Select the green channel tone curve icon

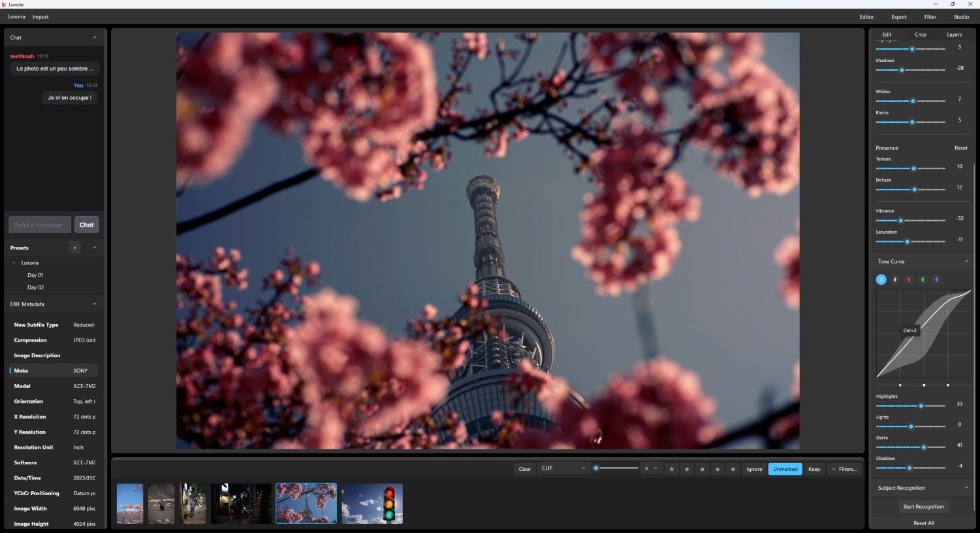click(x=923, y=280)
